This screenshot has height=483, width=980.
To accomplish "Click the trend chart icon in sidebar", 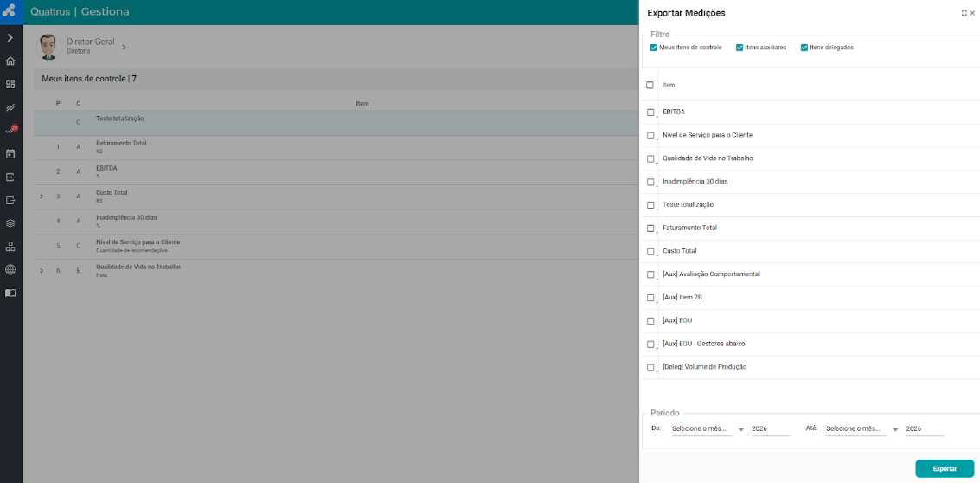I will click(10, 108).
